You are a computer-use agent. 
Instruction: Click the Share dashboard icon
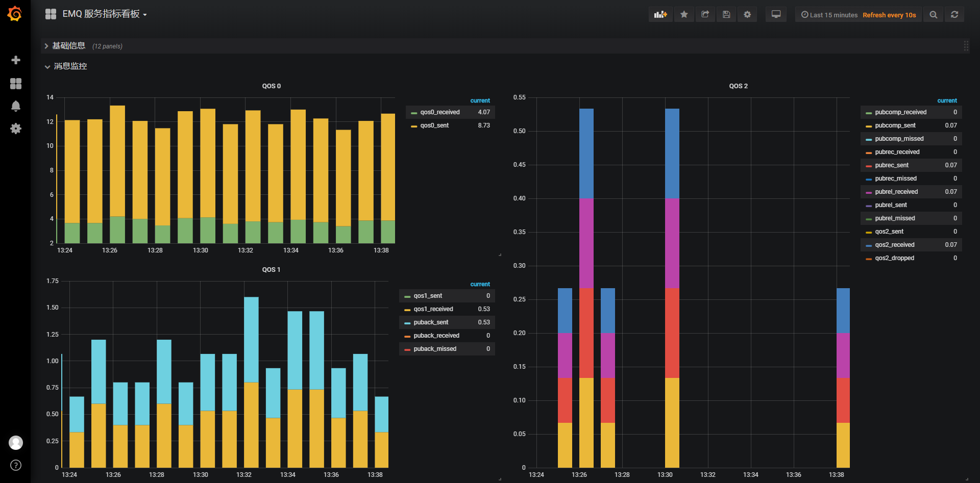tap(705, 14)
